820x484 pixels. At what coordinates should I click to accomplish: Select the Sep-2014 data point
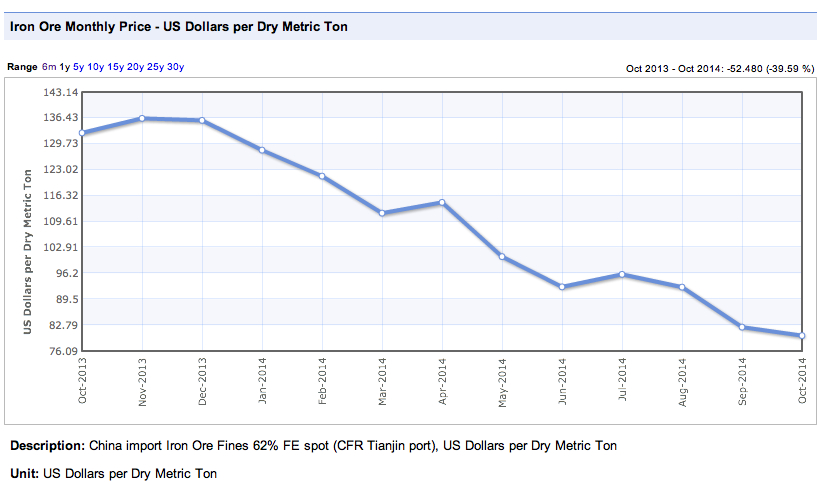pyautogui.click(x=742, y=327)
